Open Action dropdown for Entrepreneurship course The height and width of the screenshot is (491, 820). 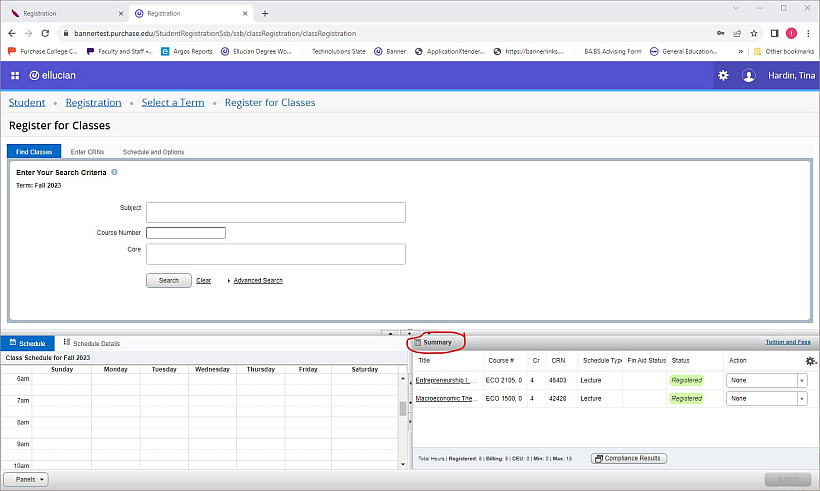point(766,380)
